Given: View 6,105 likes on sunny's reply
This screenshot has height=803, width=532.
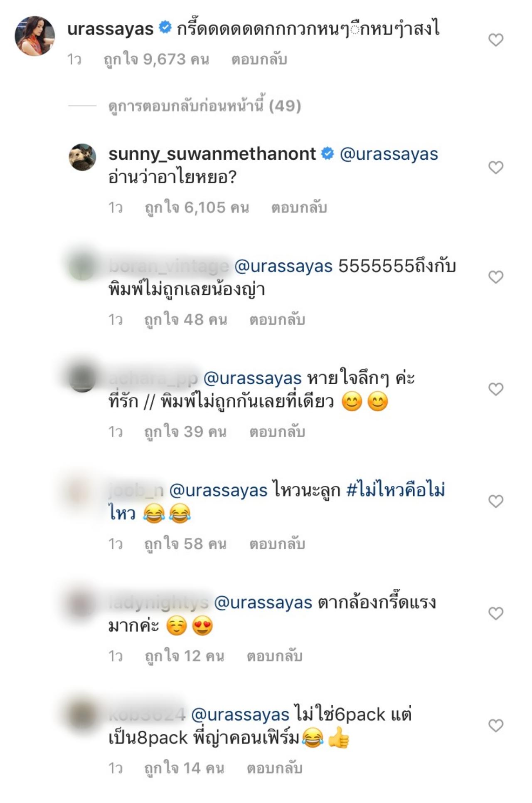Looking at the screenshot, I should tap(197, 208).
